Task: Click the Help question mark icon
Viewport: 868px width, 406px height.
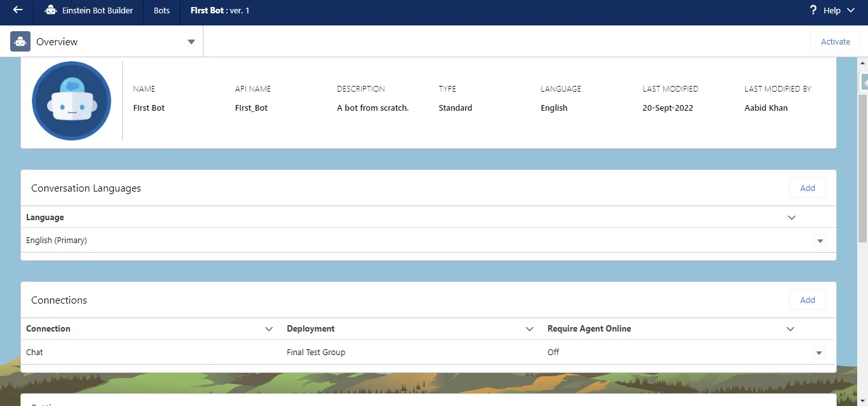Action: tap(813, 10)
